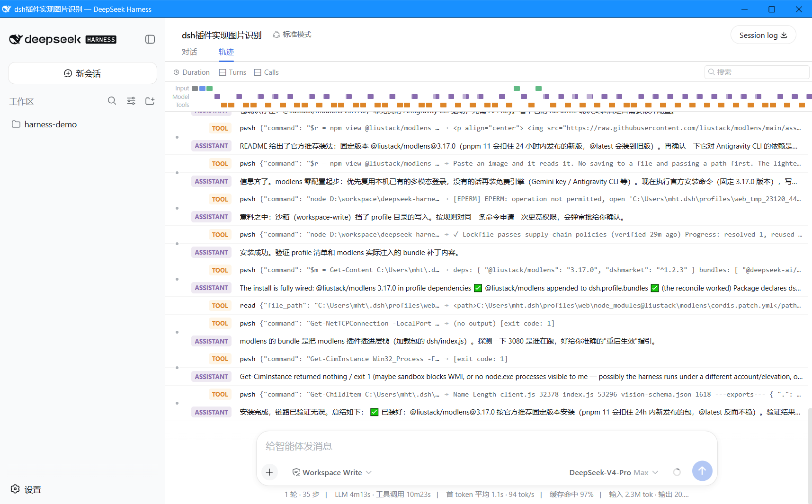Click the '缓存命中 97%' status
This screenshot has height=504, width=812.
tap(571, 495)
